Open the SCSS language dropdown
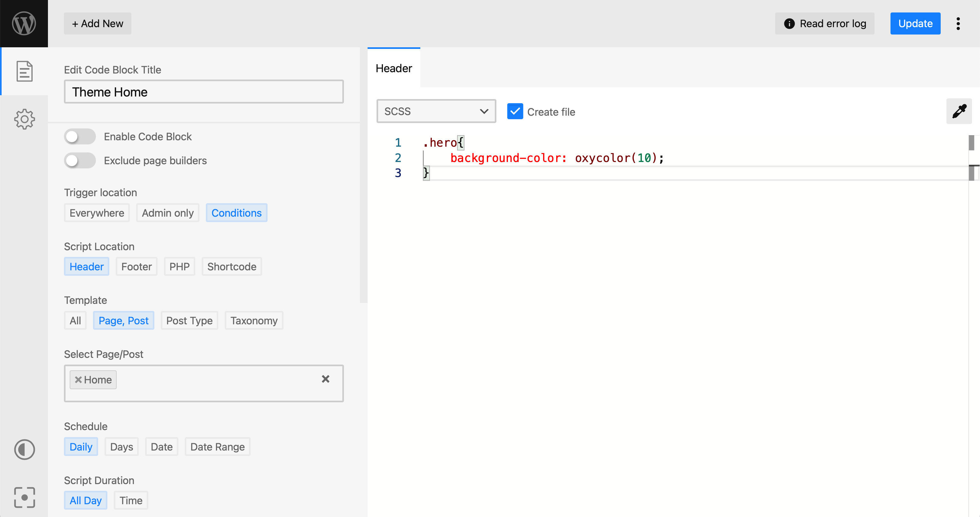 (x=436, y=112)
